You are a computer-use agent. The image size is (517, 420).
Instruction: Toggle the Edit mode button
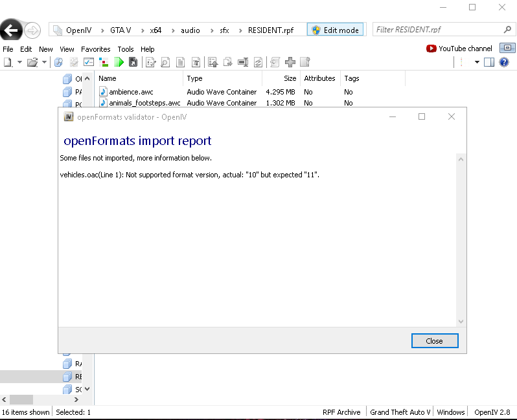point(335,30)
